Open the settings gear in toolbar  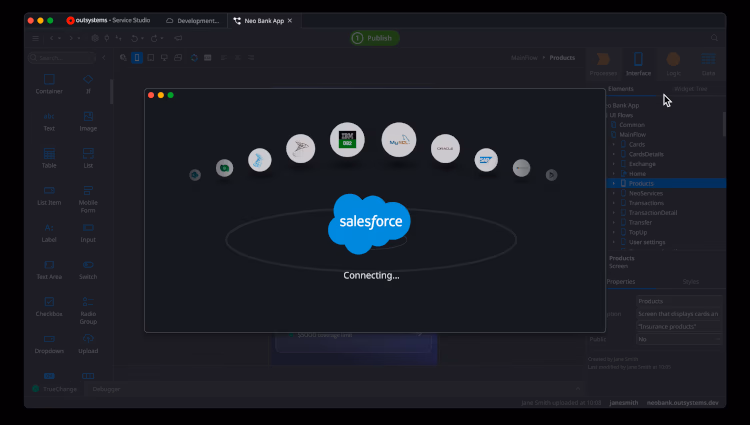[x=95, y=38]
